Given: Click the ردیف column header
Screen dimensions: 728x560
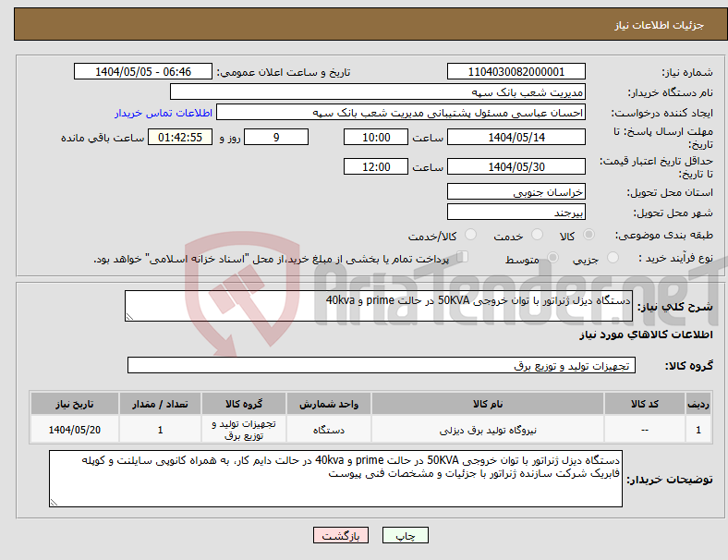Looking at the screenshot, I should [x=698, y=404].
